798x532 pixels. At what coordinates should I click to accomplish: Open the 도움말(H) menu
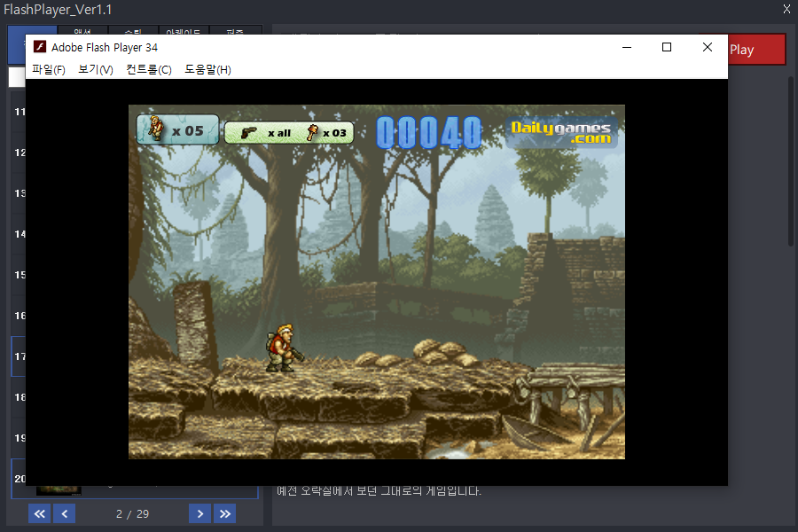tap(207, 69)
